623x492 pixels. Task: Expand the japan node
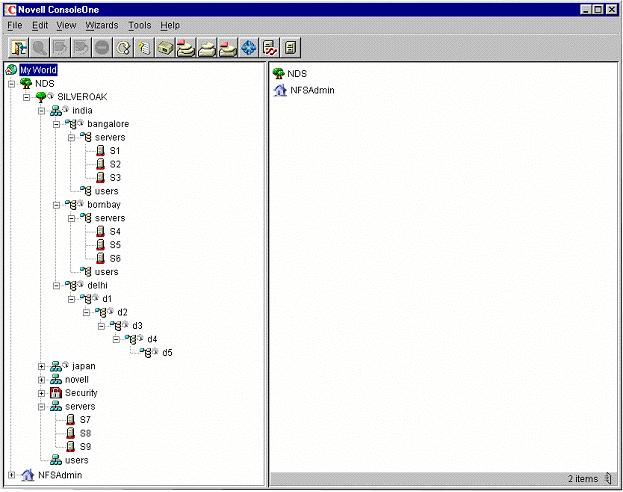41,366
